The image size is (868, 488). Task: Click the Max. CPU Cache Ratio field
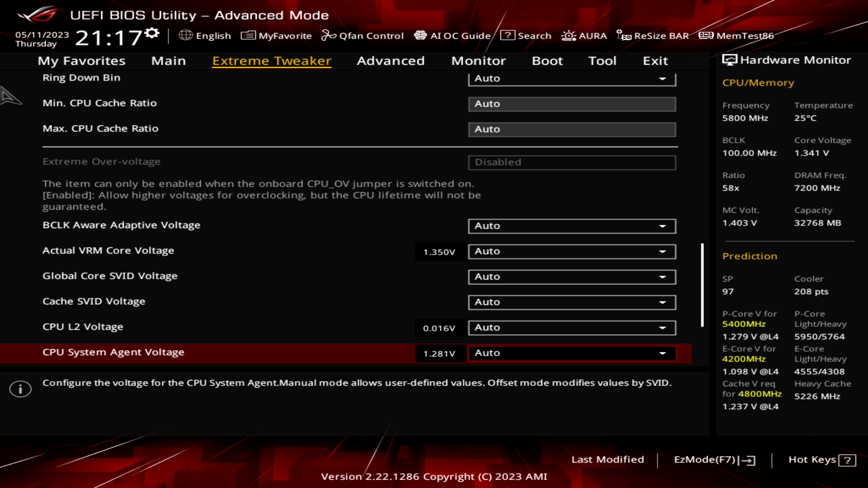tap(572, 129)
